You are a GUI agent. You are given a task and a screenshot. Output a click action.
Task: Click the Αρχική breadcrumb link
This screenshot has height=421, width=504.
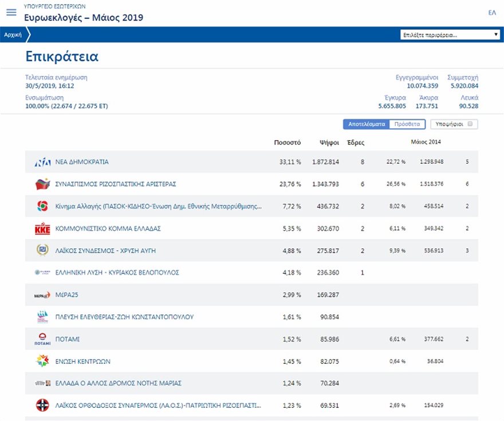coord(13,35)
